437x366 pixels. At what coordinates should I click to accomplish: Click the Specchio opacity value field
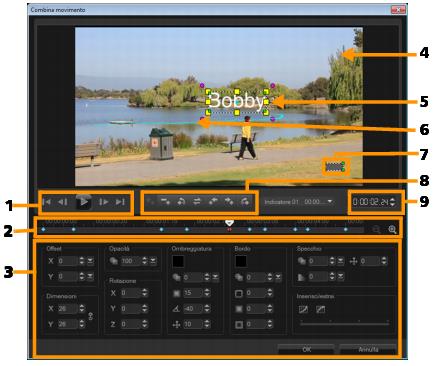(x=318, y=261)
